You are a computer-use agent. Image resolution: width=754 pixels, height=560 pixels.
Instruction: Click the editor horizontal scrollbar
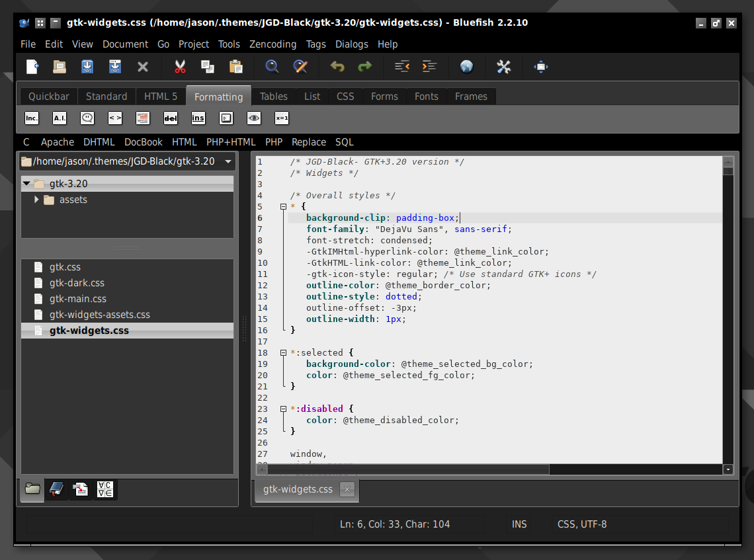pos(408,469)
